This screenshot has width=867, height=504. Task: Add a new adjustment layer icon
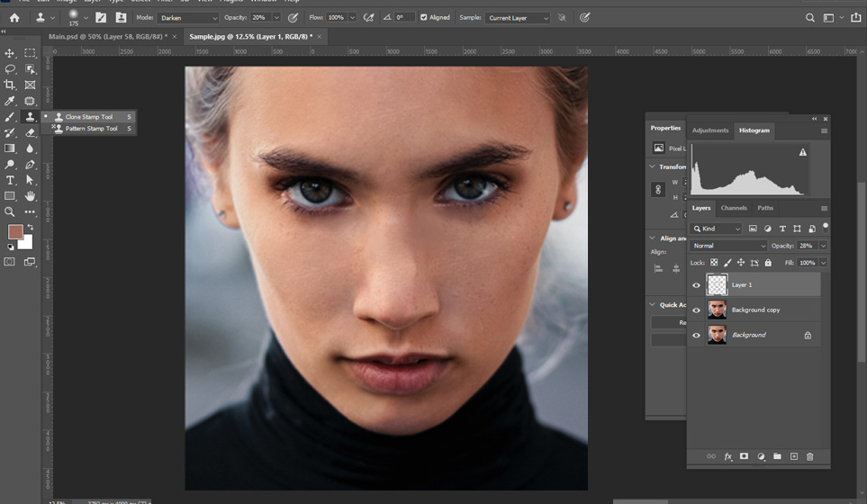pyautogui.click(x=761, y=456)
